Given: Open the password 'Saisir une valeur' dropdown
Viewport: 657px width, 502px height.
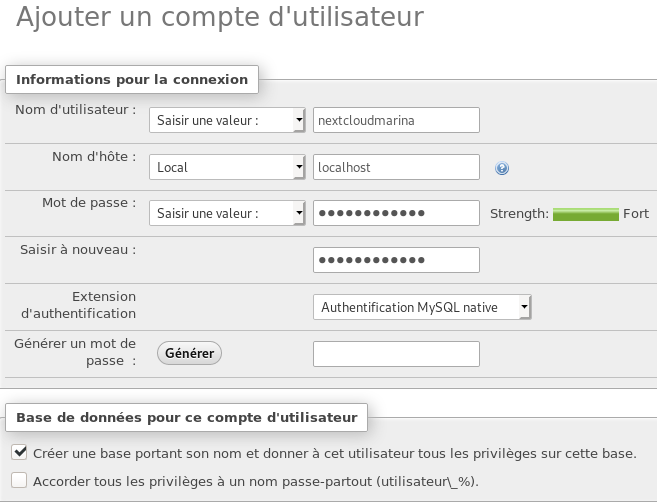Looking at the screenshot, I should coord(227,214).
